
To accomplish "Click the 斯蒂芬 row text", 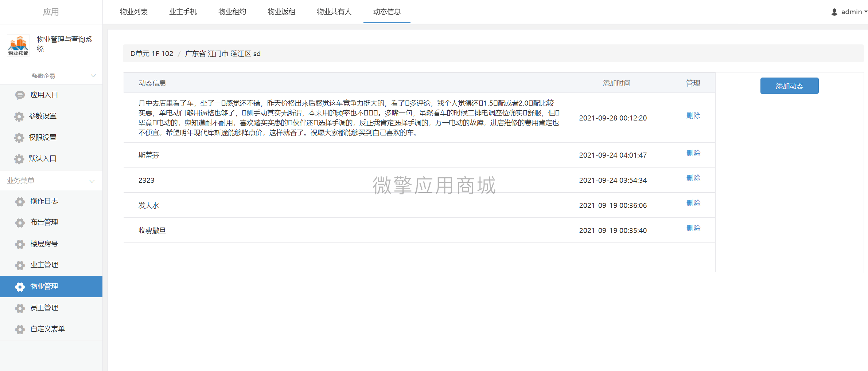I will click(x=149, y=155).
